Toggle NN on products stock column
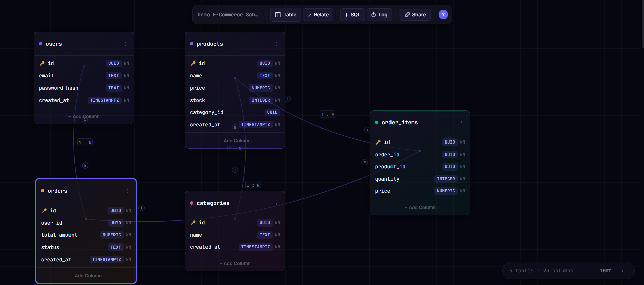This screenshot has width=644, height=285. [278, 100]
